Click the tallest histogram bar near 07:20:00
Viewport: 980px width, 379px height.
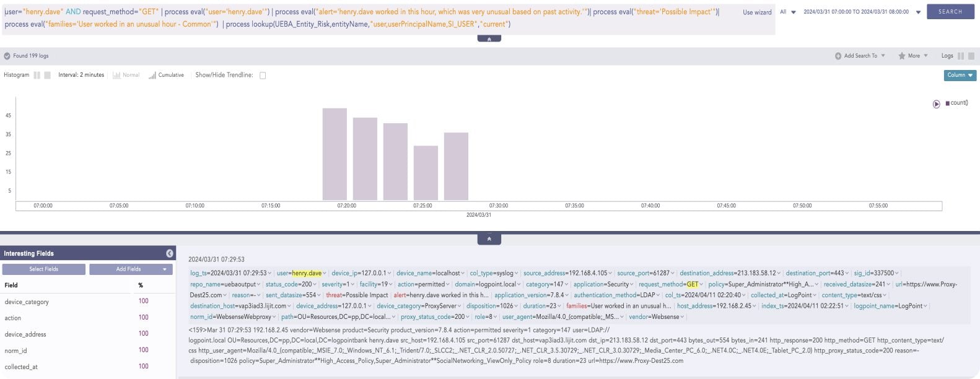click(335, 154)
